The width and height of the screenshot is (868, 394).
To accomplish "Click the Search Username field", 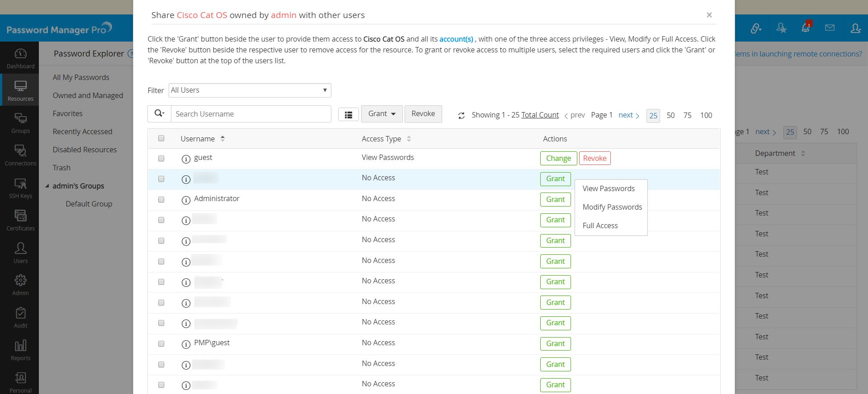I will click(x=251, y=114).
